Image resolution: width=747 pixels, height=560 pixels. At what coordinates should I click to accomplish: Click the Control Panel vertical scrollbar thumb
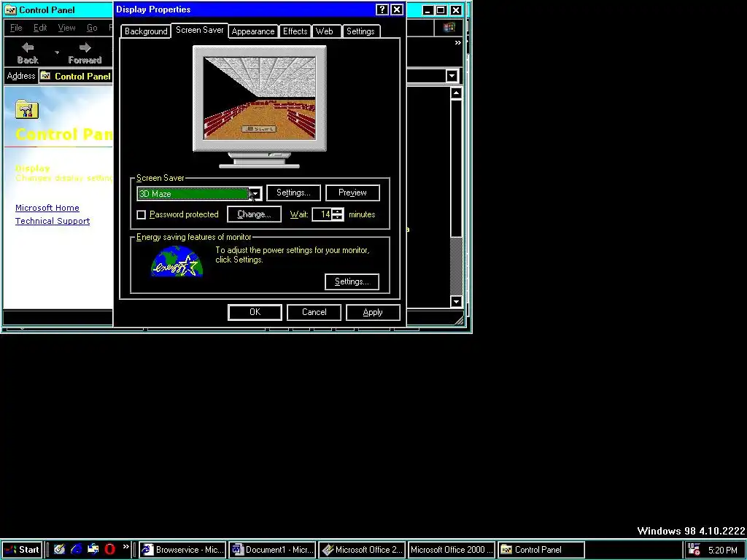click(457, 168)
